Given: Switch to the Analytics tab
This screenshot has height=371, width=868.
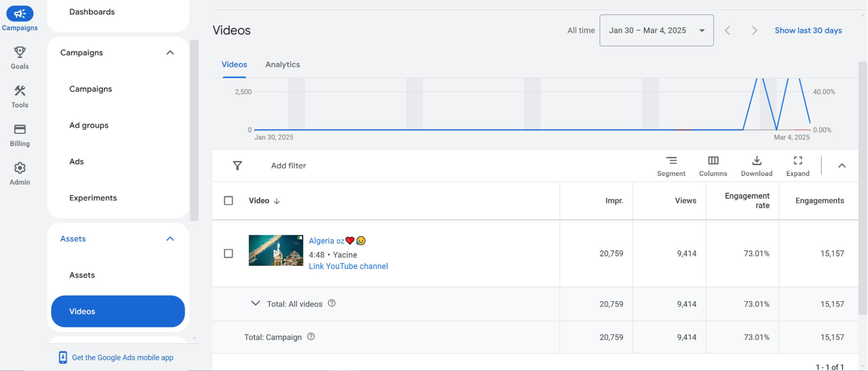Looking at the screenshot, I should (282, 65).
